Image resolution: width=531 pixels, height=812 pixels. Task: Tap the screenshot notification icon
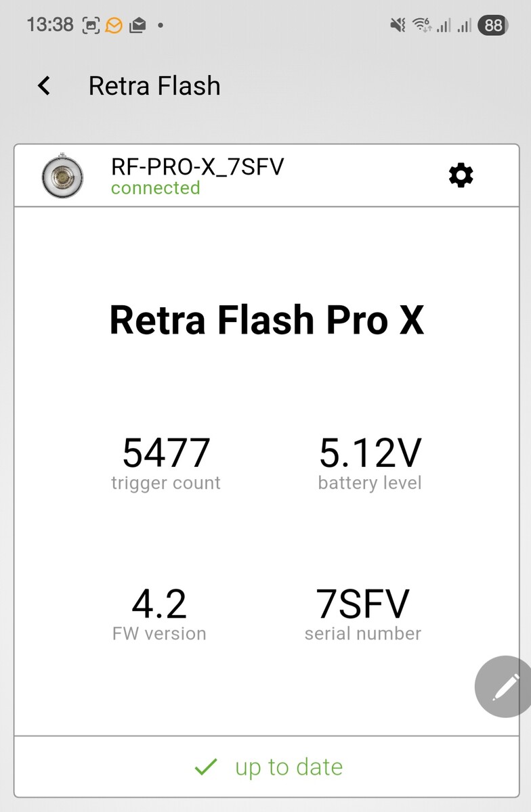point(91,26)
